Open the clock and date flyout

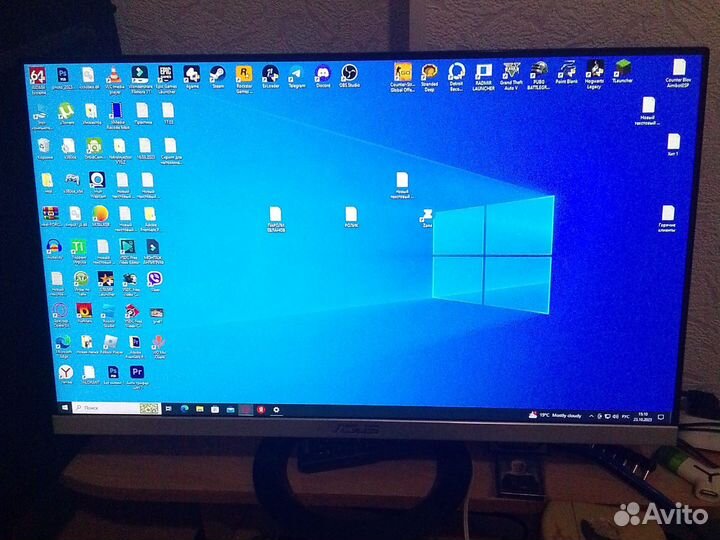pos(642,417)
